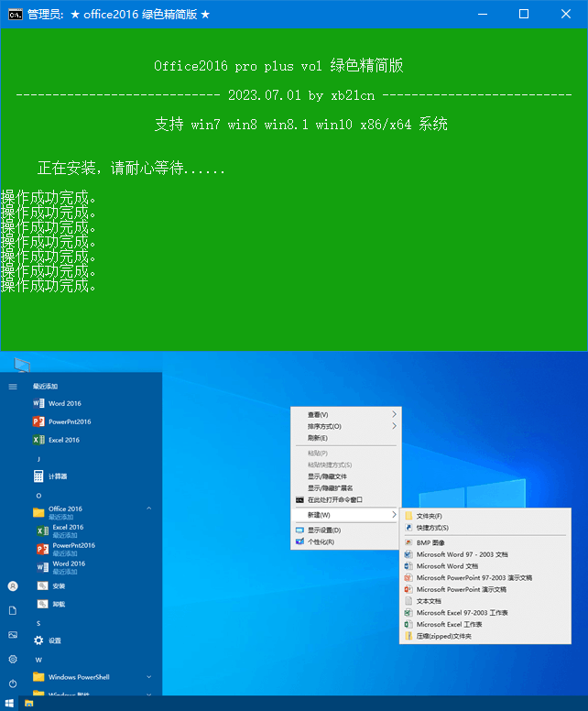
Task: Close the office2016 console window
Action: click(566, 15)
